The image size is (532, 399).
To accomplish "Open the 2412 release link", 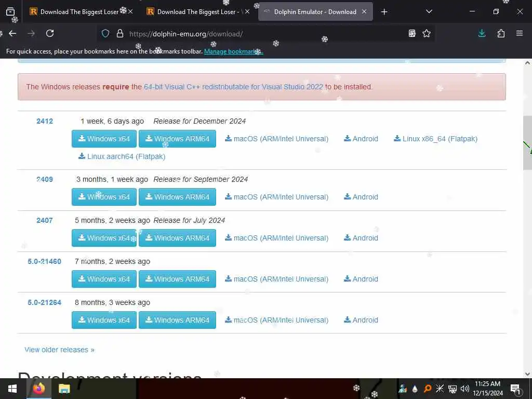I will [45, 121].
